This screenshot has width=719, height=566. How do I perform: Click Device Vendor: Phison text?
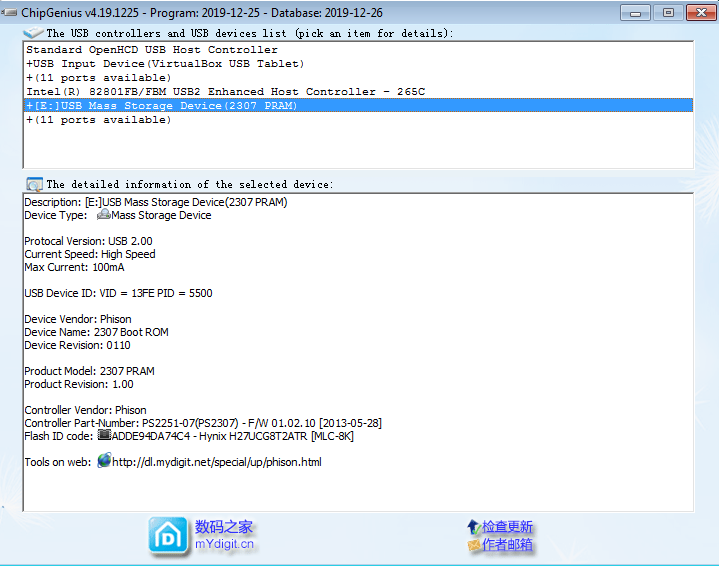(x=78, y=319)
